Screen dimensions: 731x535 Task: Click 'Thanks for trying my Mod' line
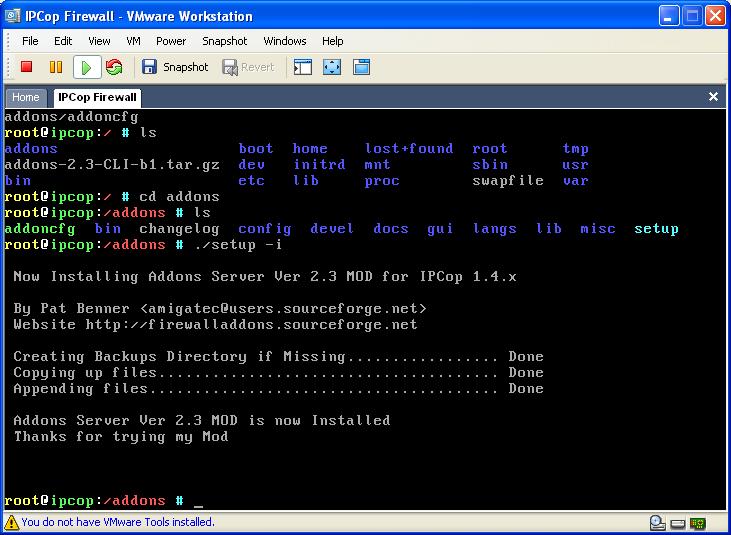(x=121, y=437)
